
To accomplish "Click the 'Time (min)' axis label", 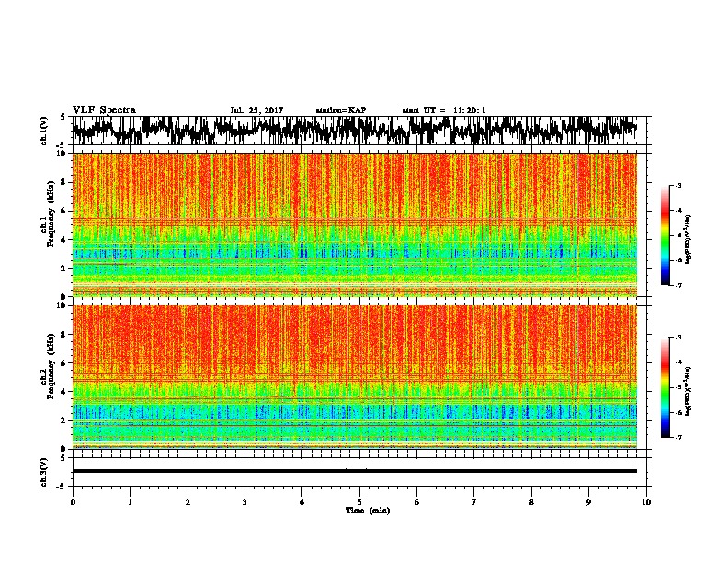I will (x=368, y=511).
